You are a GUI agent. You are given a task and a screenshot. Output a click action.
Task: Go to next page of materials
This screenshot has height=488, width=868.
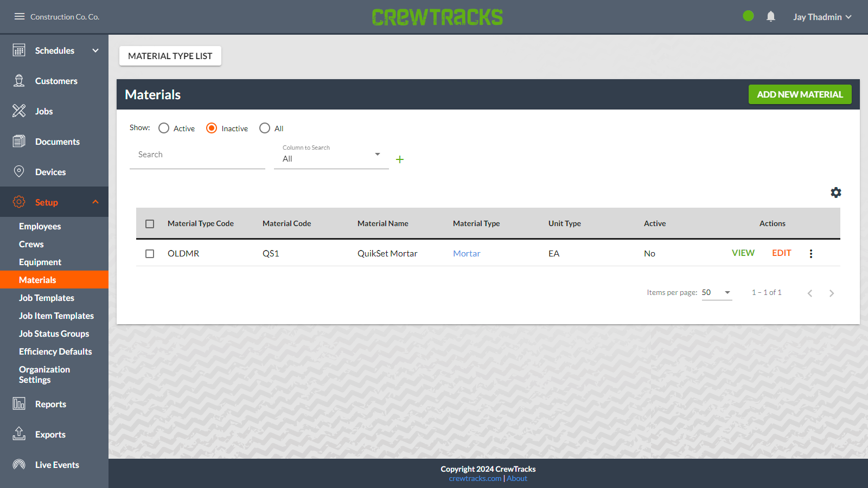(832, 293)
